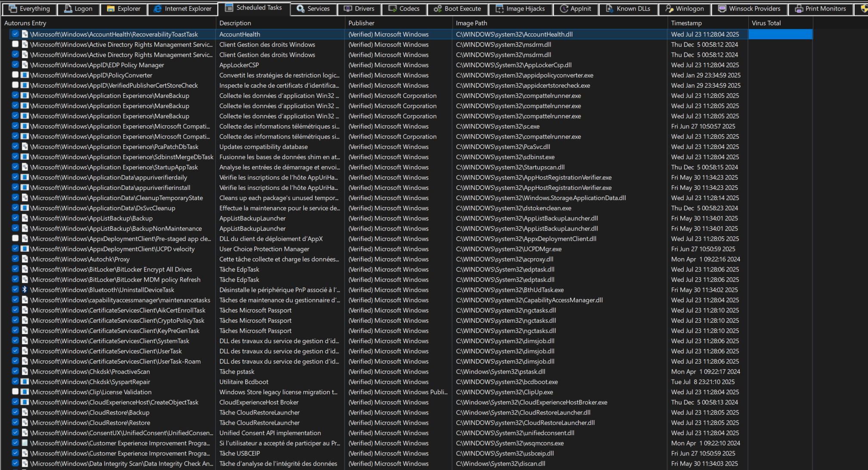This screenshot has height=470, width=868.
Task: Uncheck the Bluetooth\UninstallDeviceTask checkbox
Action: [15, 290]
